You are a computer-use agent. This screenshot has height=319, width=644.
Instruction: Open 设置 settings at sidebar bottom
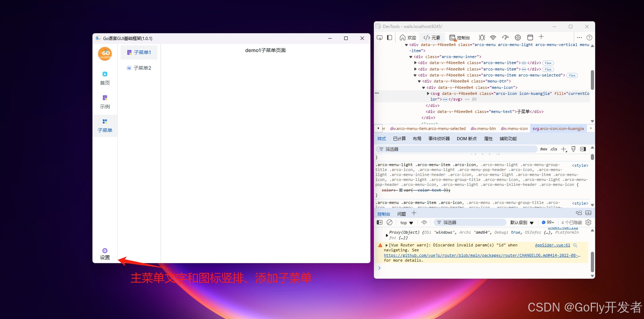pos(105,254)
